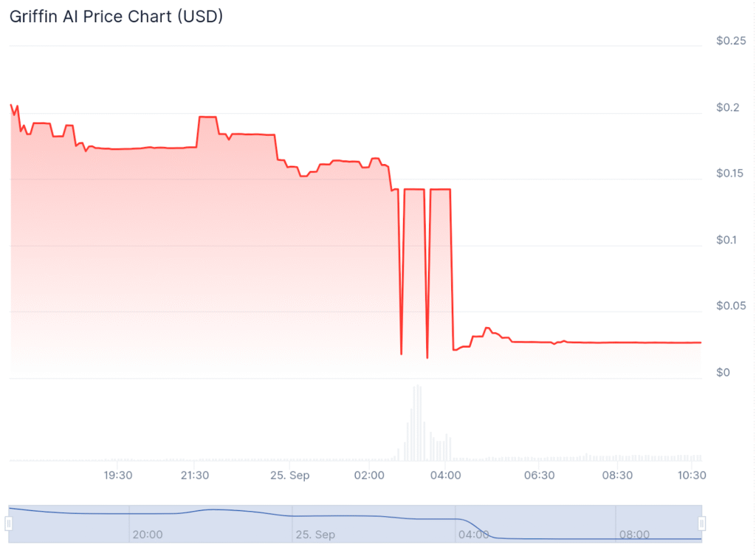Image resolution: width=756 pixels, height=556 pixels.
Task: Click the $0.05 price axis label
Action: [731, 306]
